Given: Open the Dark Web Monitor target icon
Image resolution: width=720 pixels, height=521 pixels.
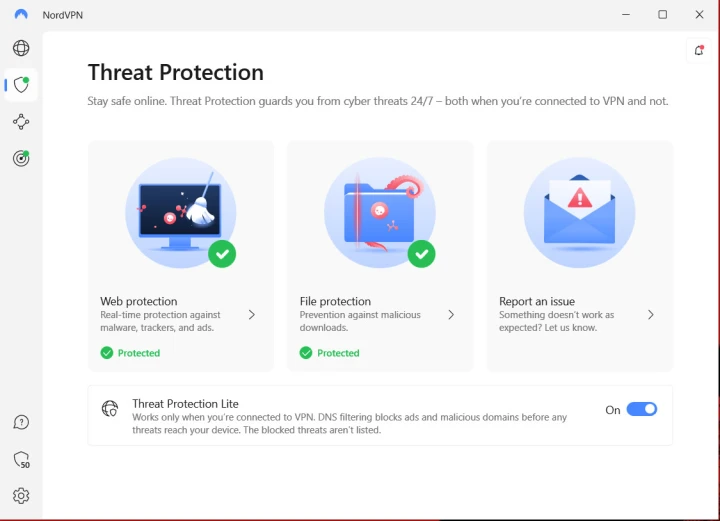Looking at the screenshot, I should pos(21,158).
